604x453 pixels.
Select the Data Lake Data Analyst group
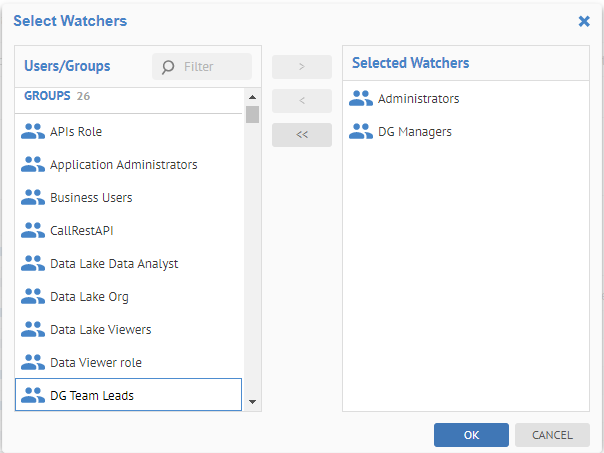114,264
